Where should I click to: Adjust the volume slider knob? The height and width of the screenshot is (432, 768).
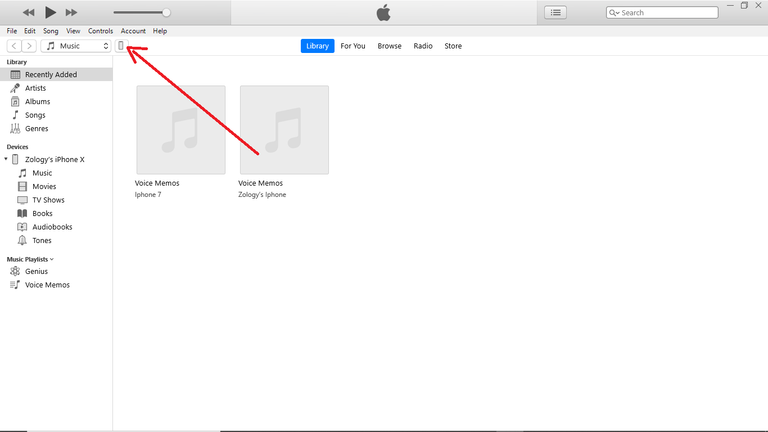tap(167, 13)
